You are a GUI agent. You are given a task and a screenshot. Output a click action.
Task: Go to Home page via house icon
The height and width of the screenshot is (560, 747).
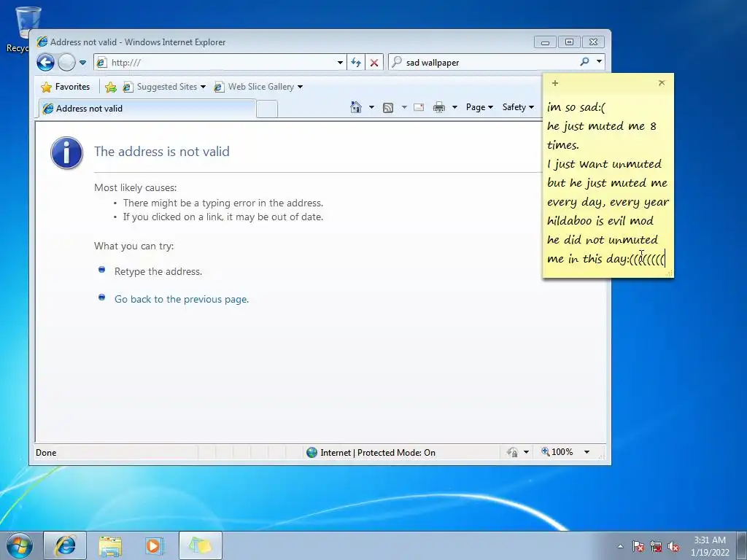click(356, 107)
